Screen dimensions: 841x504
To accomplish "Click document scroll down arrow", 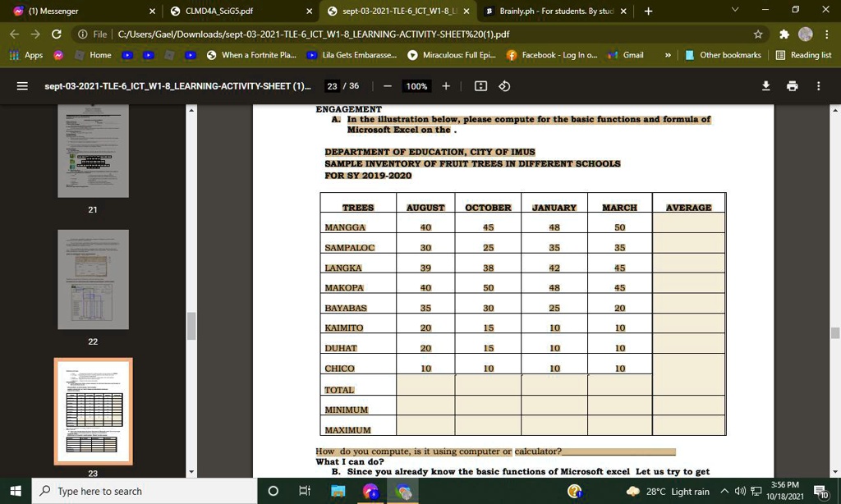I will click(x=835, y=472).
